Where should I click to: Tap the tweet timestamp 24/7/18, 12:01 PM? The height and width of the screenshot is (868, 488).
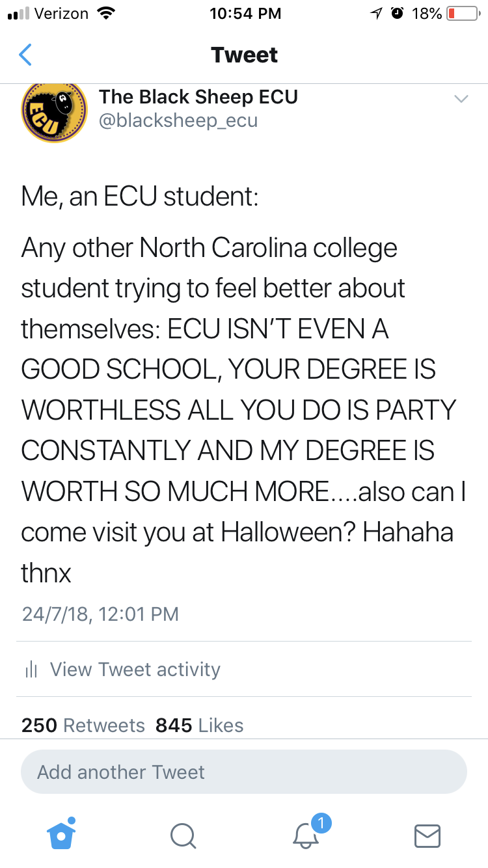click(100, 614)
